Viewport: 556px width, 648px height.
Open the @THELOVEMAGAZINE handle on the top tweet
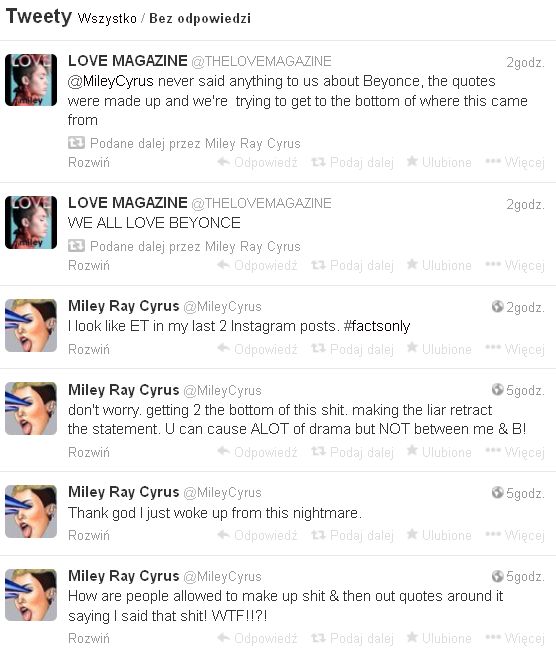(x=261, y=62)
